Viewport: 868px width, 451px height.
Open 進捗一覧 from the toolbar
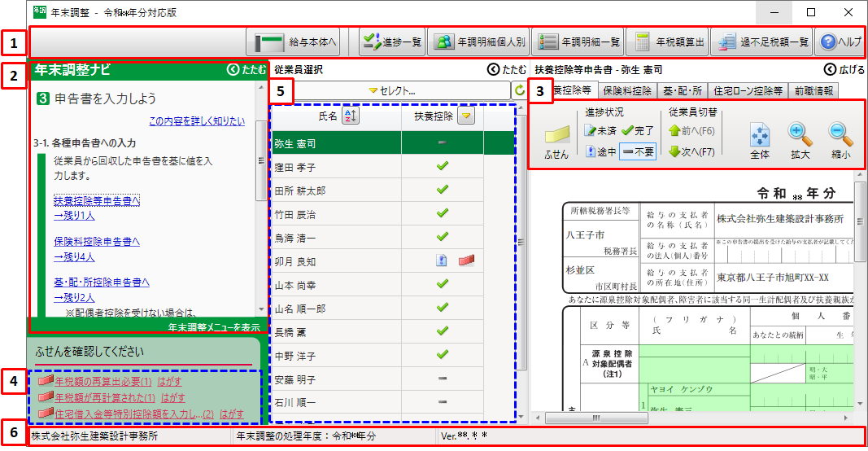point(392,42)
